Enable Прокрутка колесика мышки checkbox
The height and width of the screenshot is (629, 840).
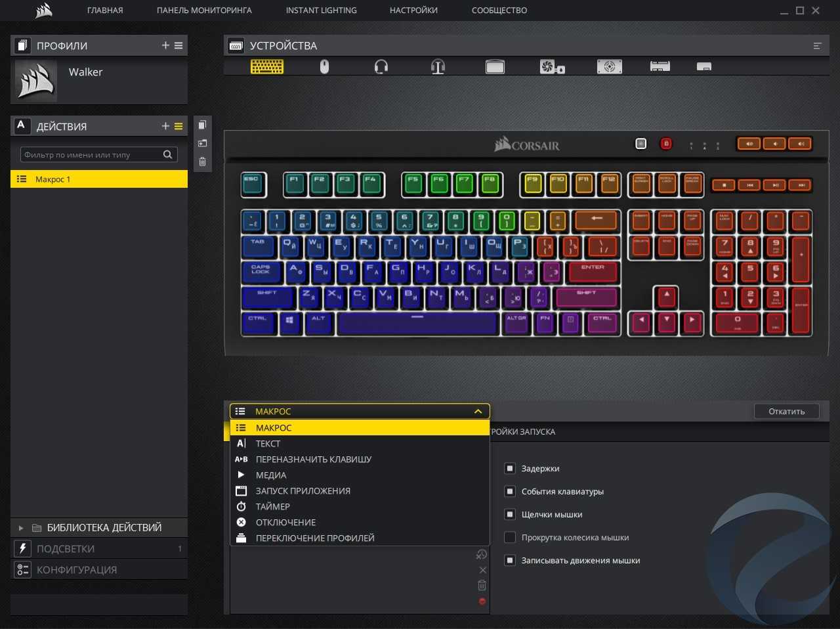[509, 537]
